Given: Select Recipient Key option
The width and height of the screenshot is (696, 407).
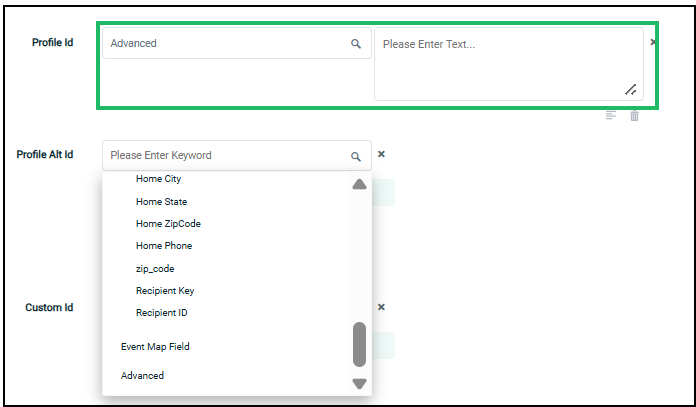Looking at the screenshot, I should pos(165,291).
